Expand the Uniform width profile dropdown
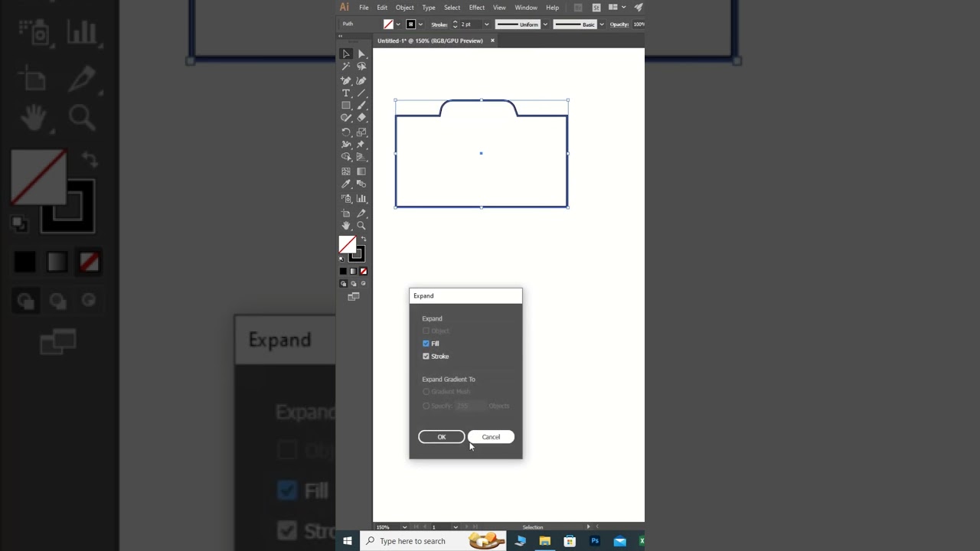The width and height of the screenshot is (980, 551). [545, 24]
